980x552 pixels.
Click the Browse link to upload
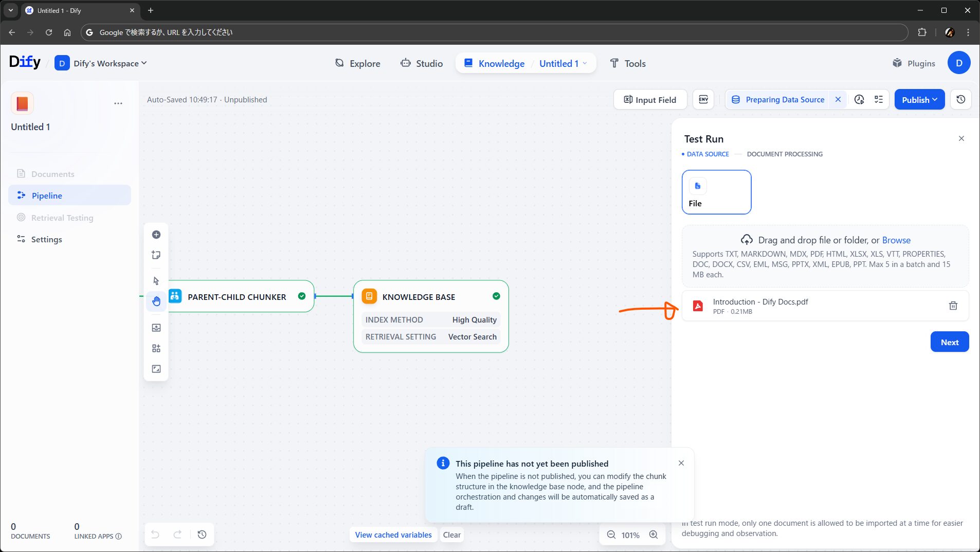coord(896,240)
